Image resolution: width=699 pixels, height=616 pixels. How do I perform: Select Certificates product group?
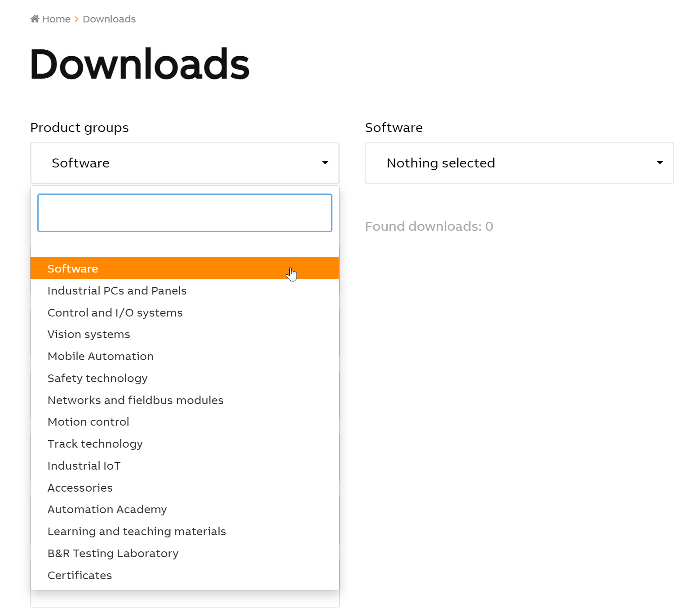coord(185,575)
